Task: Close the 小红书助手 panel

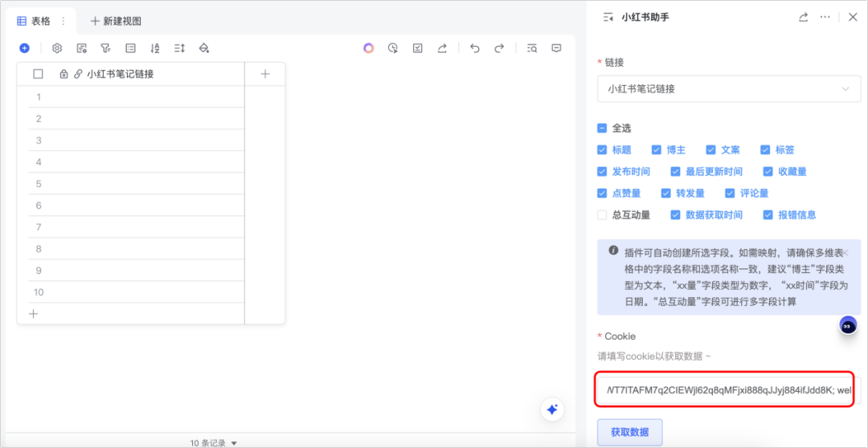Action: 853,17
